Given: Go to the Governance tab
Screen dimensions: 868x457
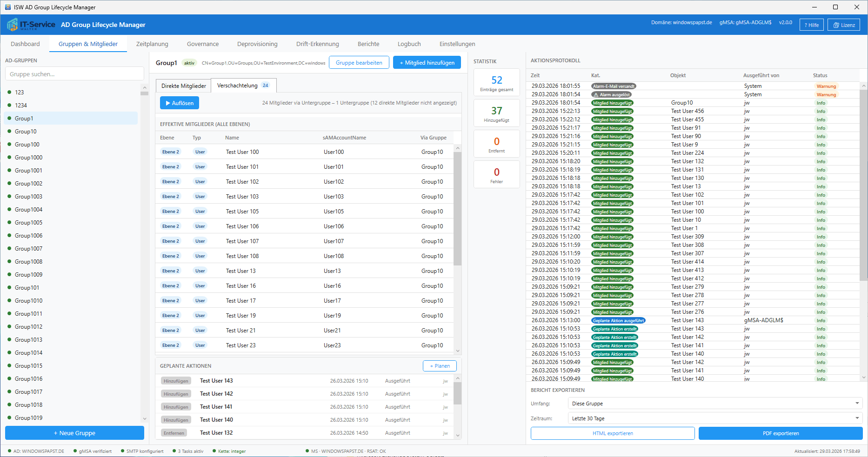Looking at the screenshot, I should pyautogui.click(x=203, y=44).
